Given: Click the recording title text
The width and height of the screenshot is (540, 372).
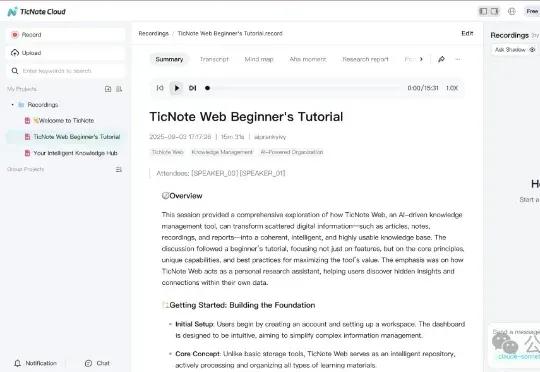Looking at the screenshot, I should coord(246,116).
